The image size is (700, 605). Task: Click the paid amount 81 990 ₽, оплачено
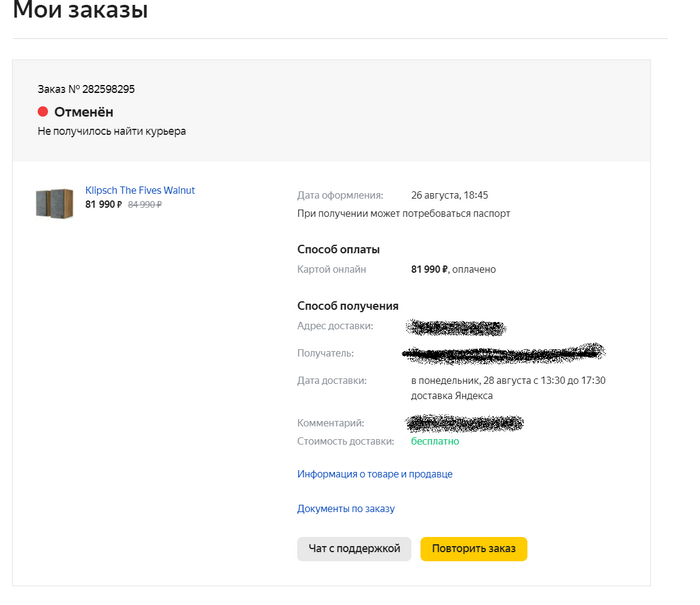(x=453, y=269)
